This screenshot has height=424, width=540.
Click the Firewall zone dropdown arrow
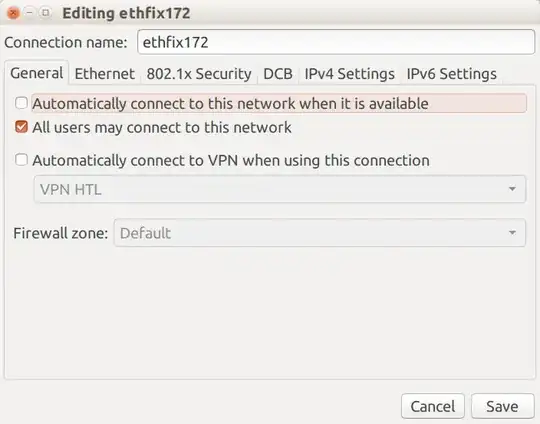pyautogui.click(x=512, y=233)
